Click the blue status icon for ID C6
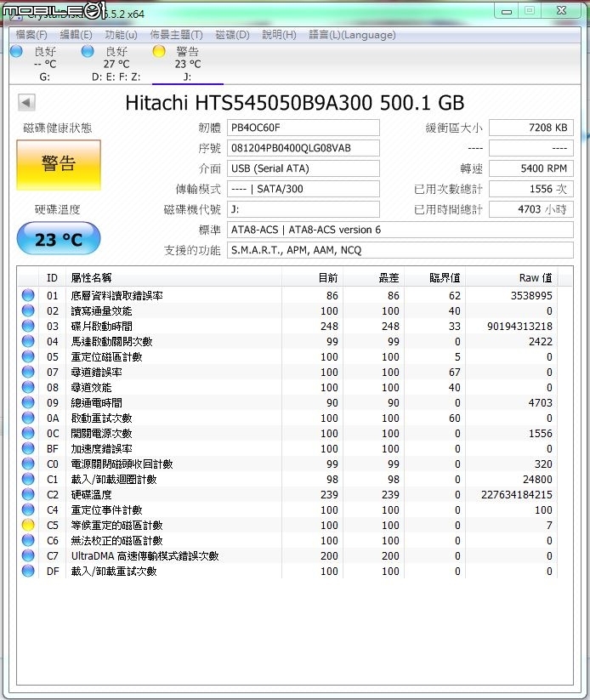Screen dimensions: 590x700 pos(28,540)
